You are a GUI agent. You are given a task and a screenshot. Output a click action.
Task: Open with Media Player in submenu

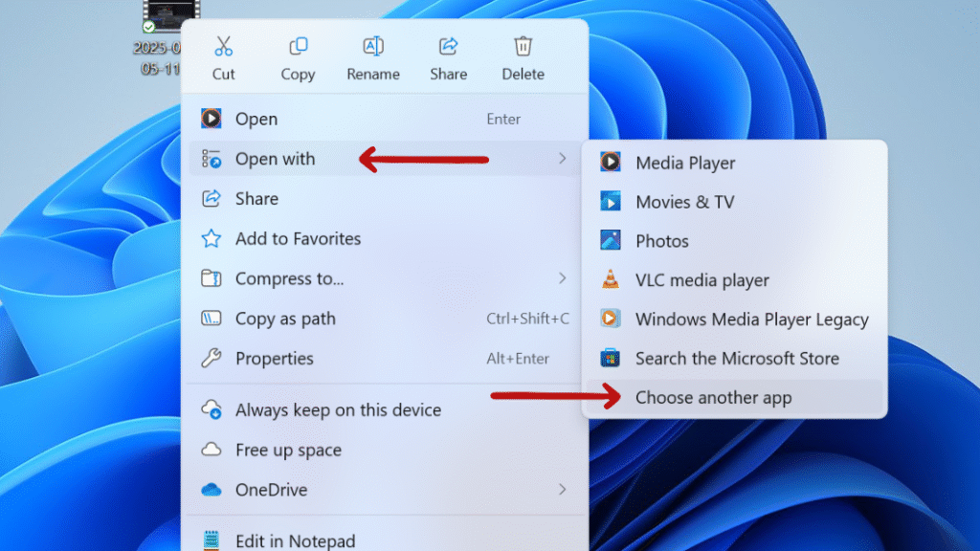click(x=734, y=163)
